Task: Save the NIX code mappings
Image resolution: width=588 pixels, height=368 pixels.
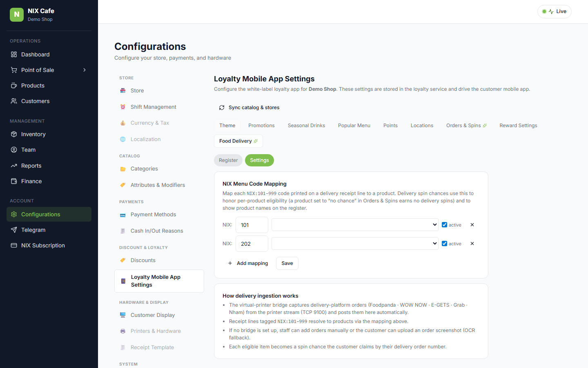Action: point(287,263)
